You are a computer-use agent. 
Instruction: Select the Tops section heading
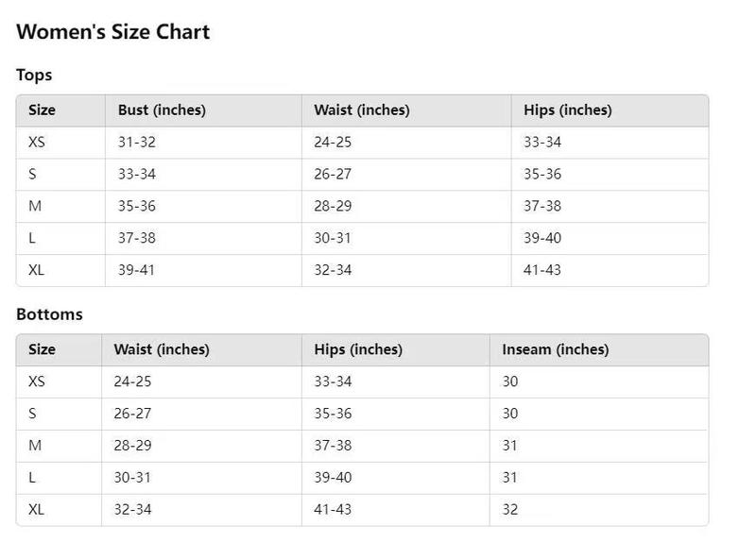pos(34,76)
